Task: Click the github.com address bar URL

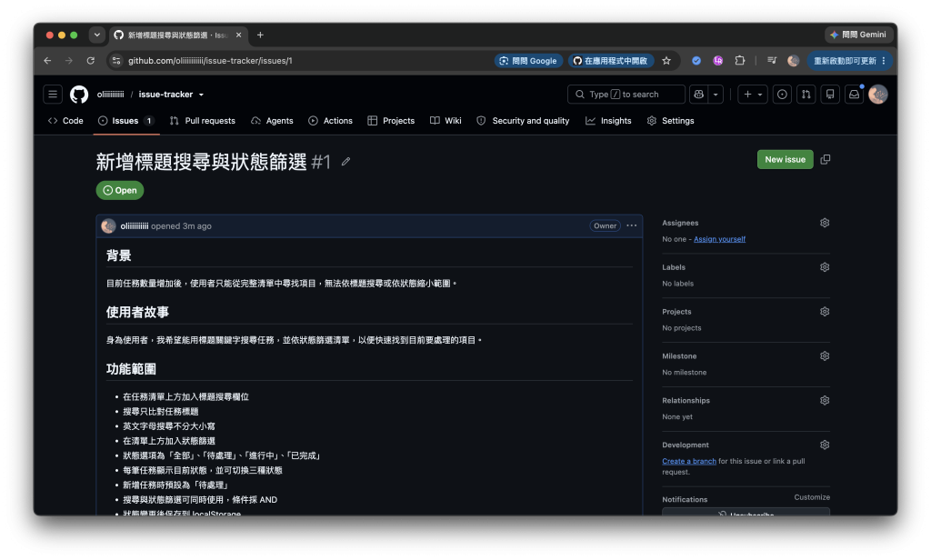Action: click(x=210, y=61)
